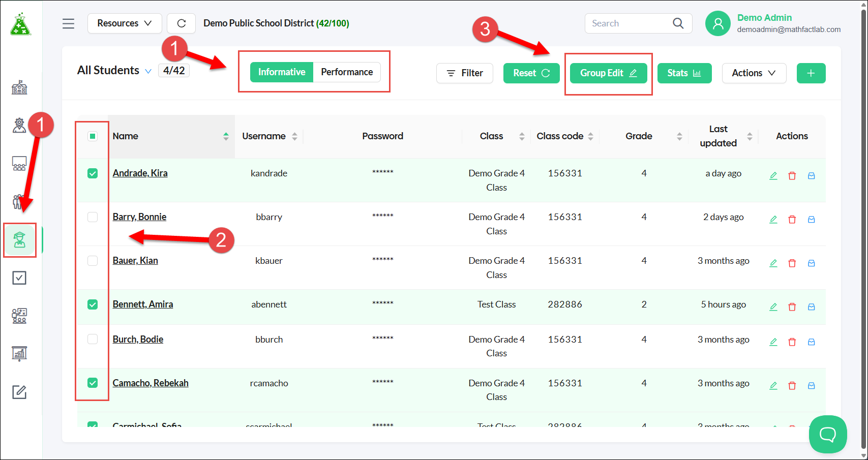
Task: Sort by Last updated column arrows
Action: (750, 136)
